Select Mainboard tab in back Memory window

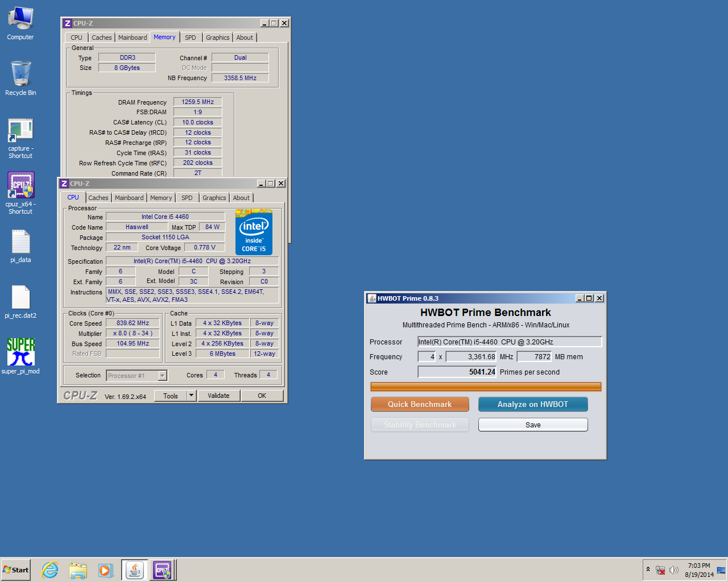(x=133, y=38)
